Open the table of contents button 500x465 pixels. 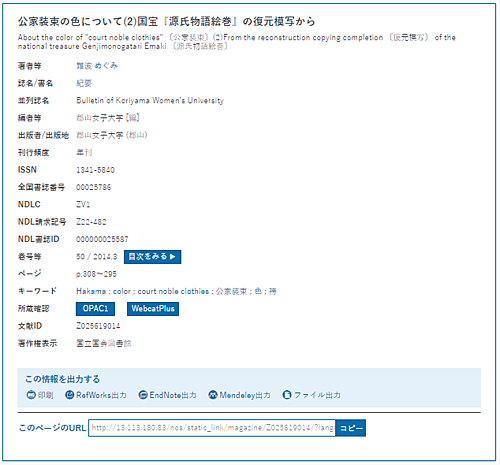click(x=153, y=257)
